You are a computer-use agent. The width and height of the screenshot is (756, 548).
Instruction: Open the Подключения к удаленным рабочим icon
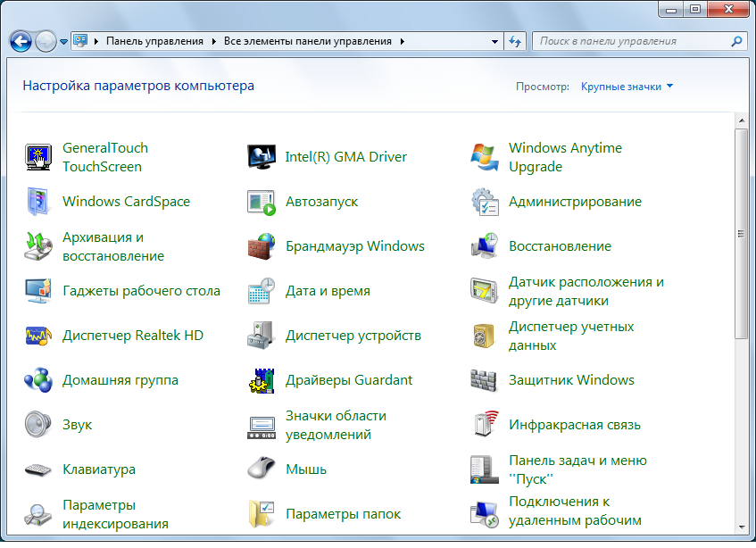[x=485, y=514]
